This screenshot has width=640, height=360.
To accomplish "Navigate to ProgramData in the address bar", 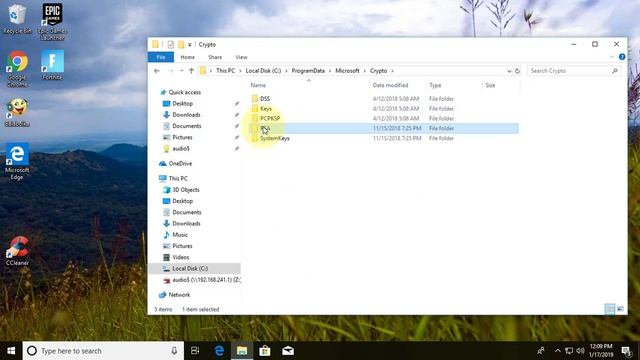I will (x=308, y=71).
